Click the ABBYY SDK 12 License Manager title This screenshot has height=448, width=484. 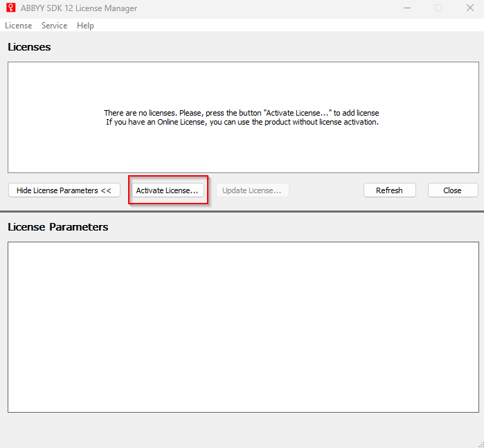click(x=79, y=8)
